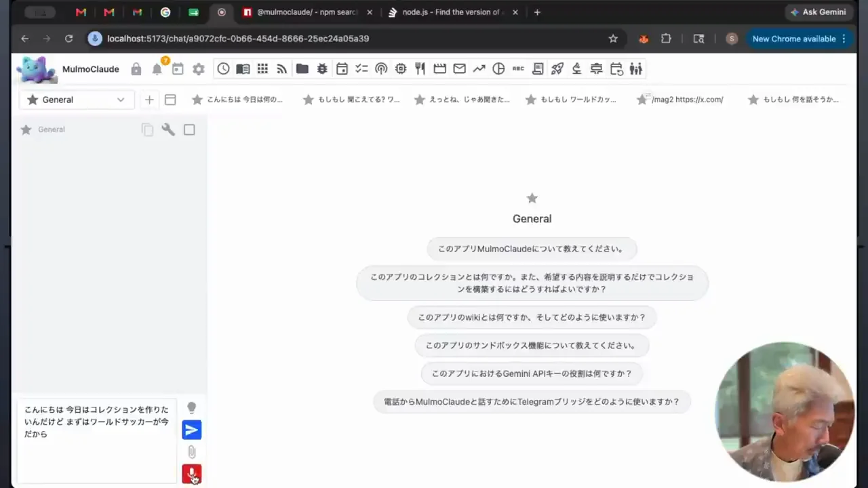Toggle the panel layout icon beside plus

click(x=170, y=100)
